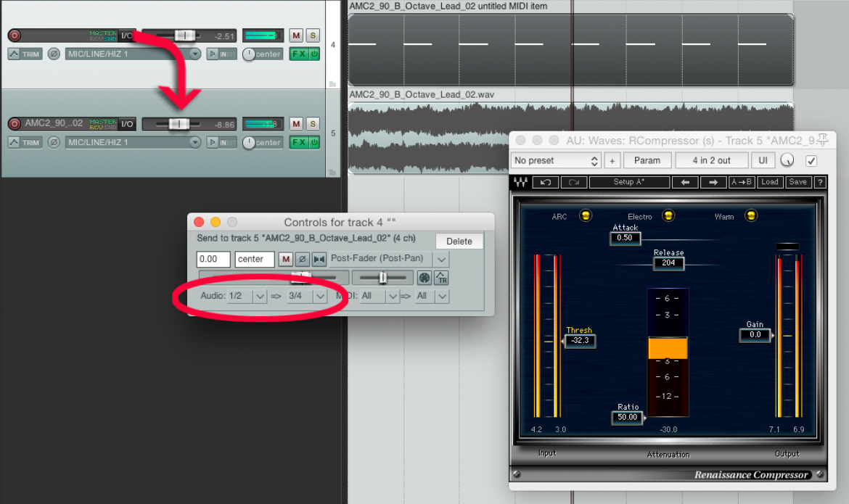This screenshot has height=504, width=849.
Task: Toggle the ARC release mode light
Action: click(x=586, y=216)
